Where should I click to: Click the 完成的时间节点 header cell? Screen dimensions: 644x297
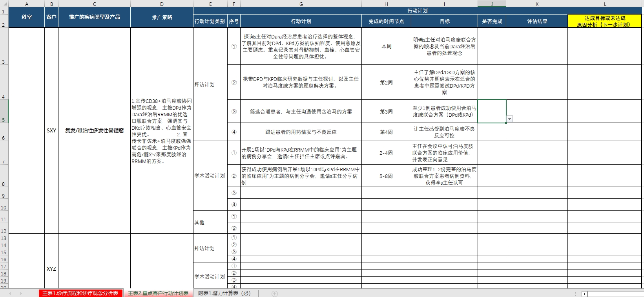click(x=386, y=21)
